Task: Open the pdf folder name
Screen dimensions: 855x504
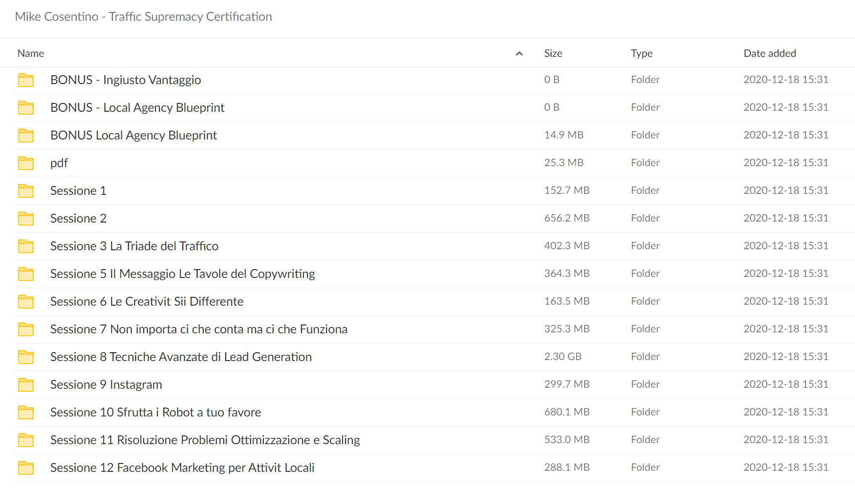Action: coord(59,163)
